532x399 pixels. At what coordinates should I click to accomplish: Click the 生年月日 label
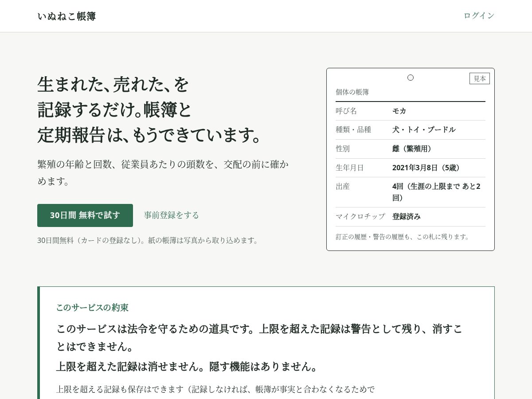350,168
